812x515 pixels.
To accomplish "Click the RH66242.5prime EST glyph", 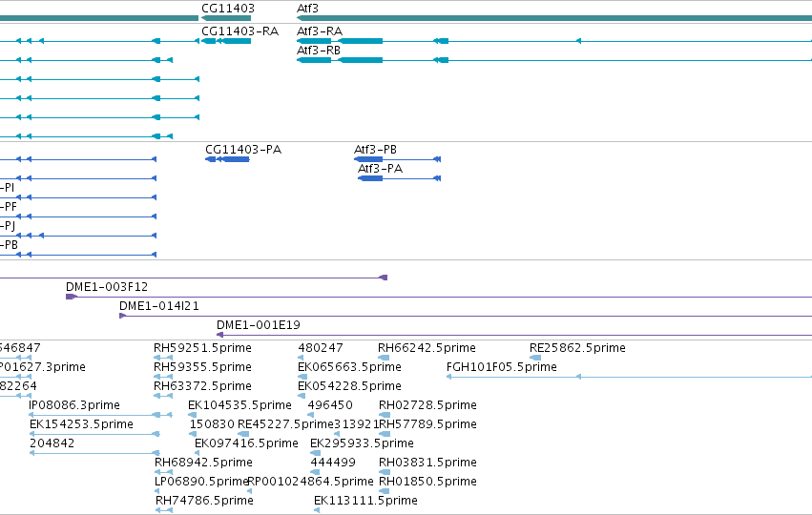I will coord(384,358).
